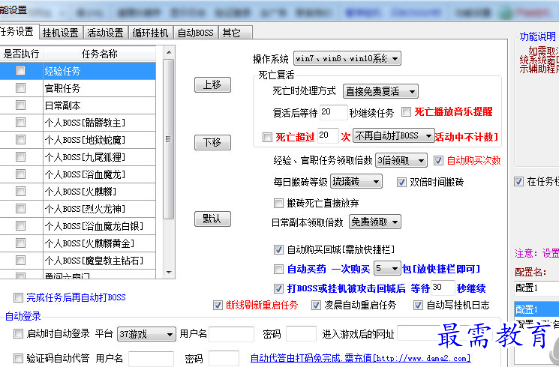Toggle 死亡播放音乐提醒 checkbox
559x367 pixels.
pos(406,112)
